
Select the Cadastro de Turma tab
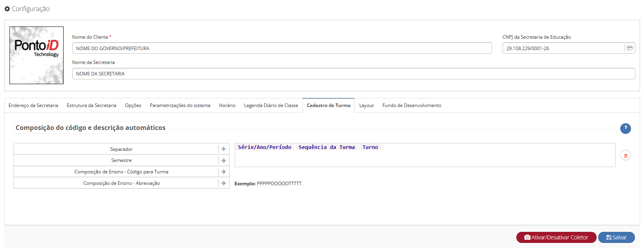point(329,105)
